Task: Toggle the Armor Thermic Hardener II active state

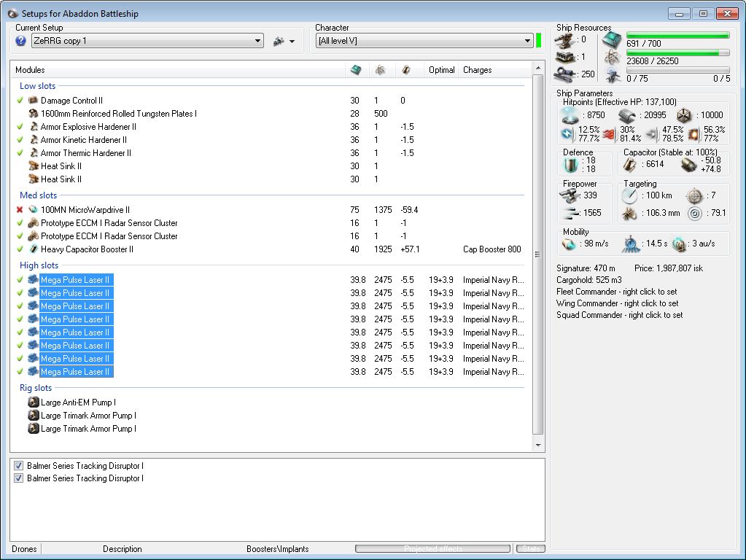Action: pyautogui.click(x=20, y=152)
